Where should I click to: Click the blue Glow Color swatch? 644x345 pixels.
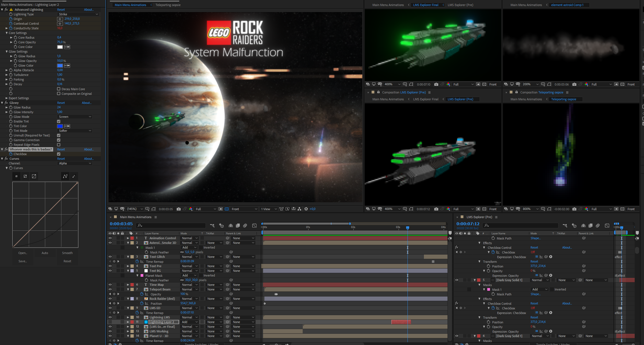tap(60, 65)
